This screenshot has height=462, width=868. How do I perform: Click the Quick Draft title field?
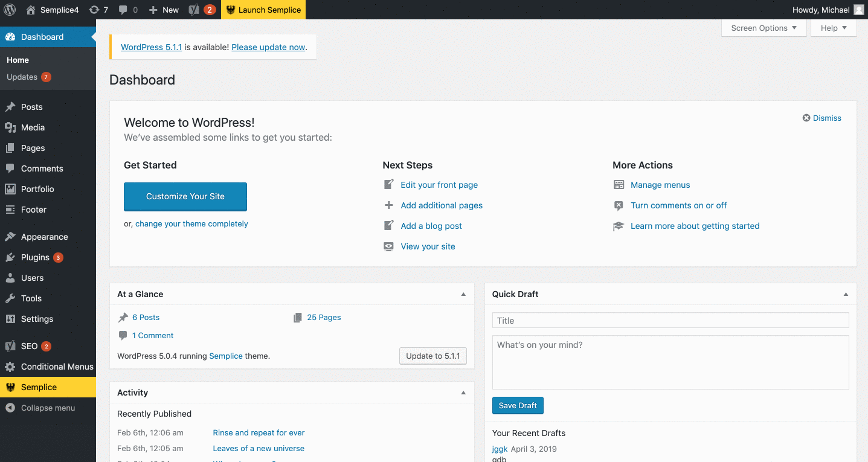tap(670, 320)
